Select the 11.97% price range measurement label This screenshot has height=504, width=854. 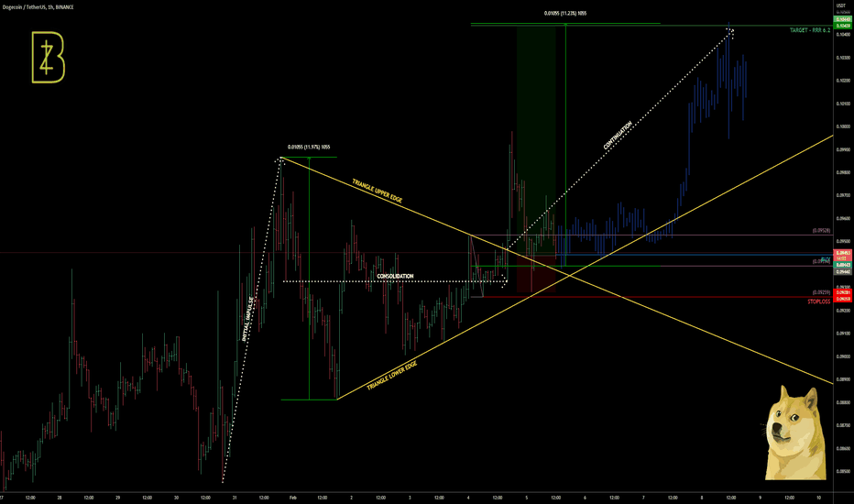(309, 148)
